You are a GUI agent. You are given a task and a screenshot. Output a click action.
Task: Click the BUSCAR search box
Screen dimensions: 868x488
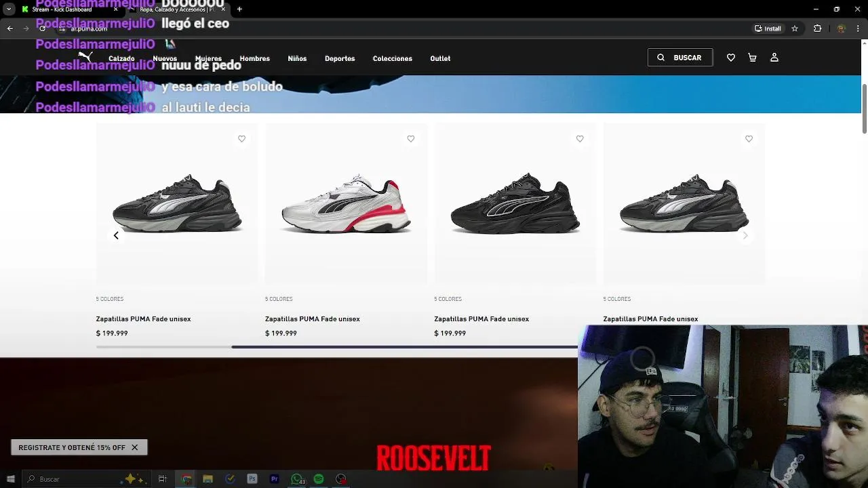pyautogui.click(x=680, y=58)
